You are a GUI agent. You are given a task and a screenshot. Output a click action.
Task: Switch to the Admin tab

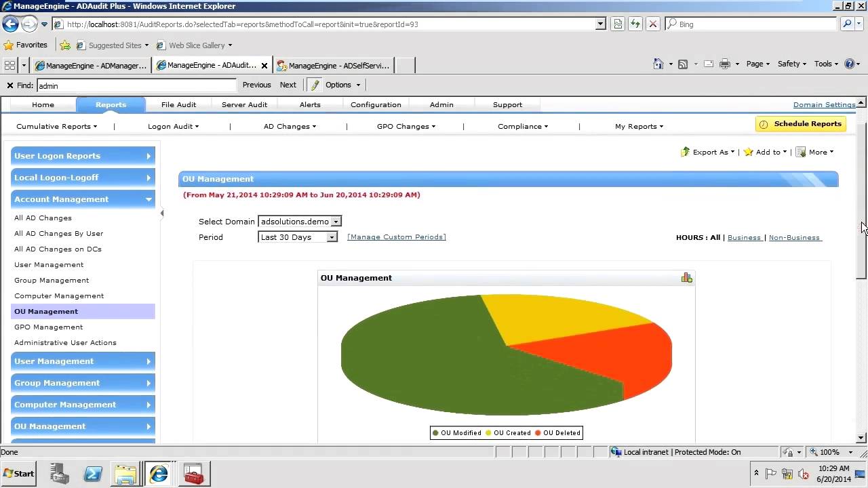[441, 104]
